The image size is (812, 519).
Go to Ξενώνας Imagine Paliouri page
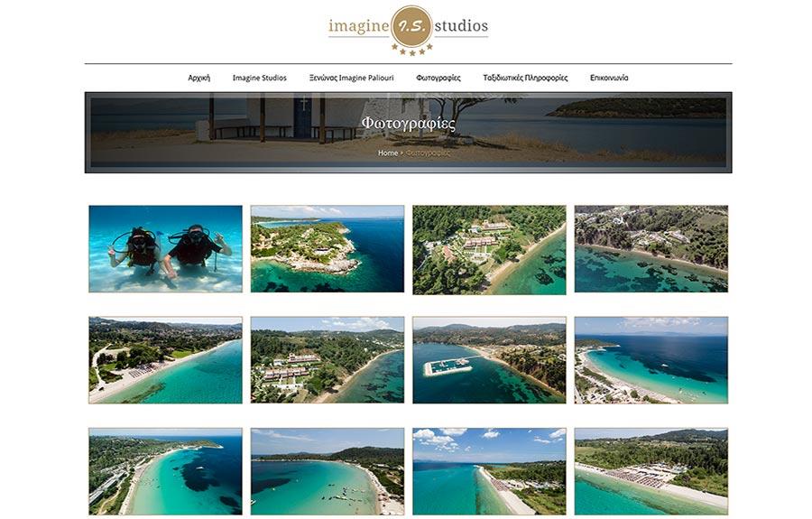[352, 78]
